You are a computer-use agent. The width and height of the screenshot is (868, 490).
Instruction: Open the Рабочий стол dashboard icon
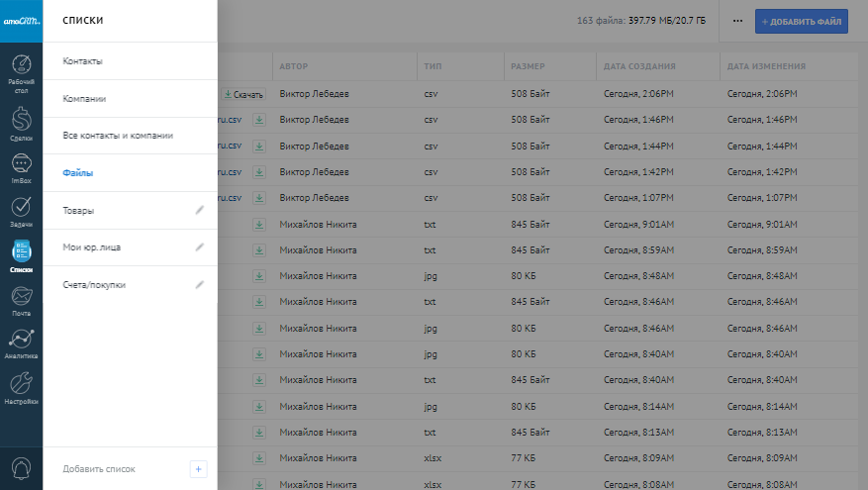[x=21, y=75]
